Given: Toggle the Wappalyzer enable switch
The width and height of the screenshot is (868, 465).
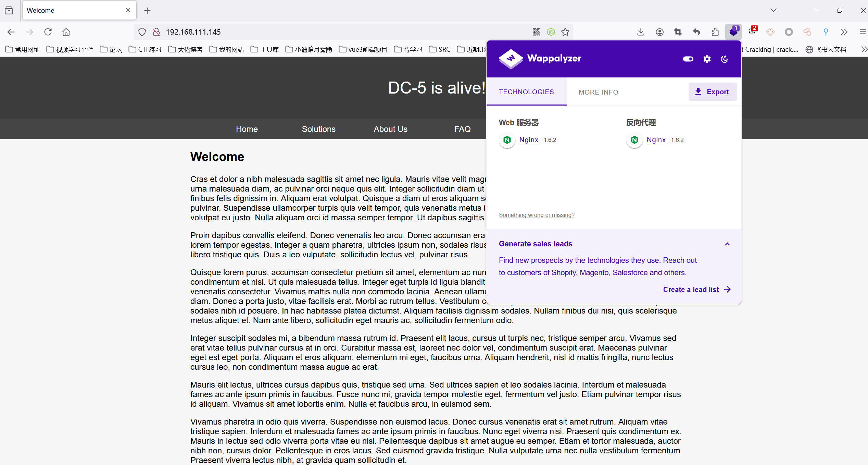Looking at the screenshot, I should pyautogui.click(x=688, y=59).
